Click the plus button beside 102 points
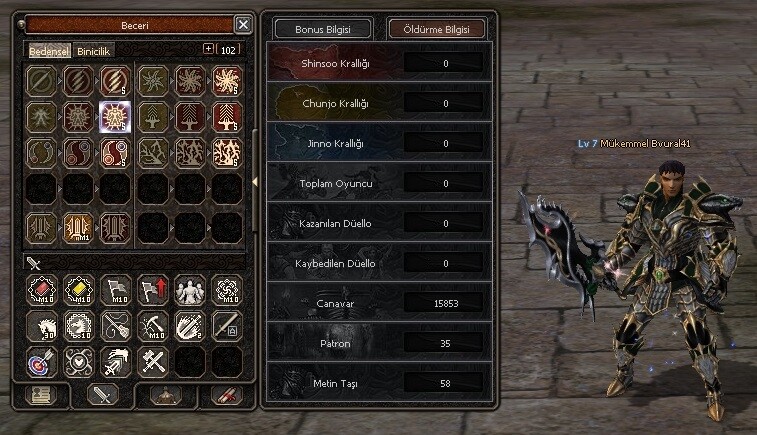Viewport: 757px width, 435px height. [x=208, y=48]
